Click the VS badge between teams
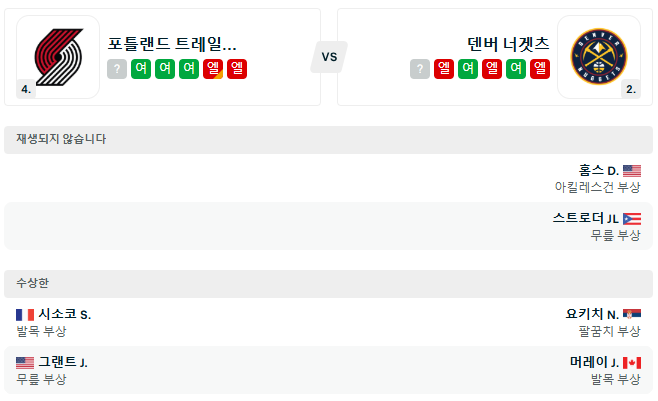 tap(329, 57)
